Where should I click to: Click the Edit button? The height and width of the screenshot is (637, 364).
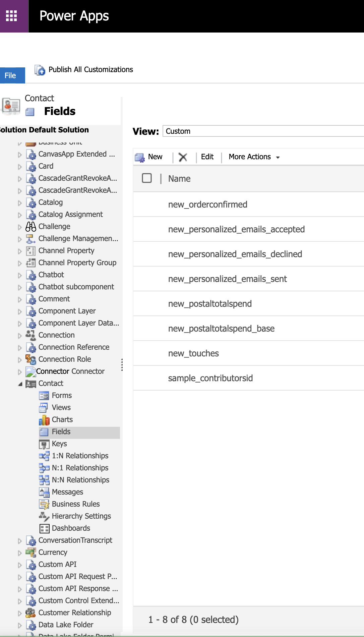point(207,157)
